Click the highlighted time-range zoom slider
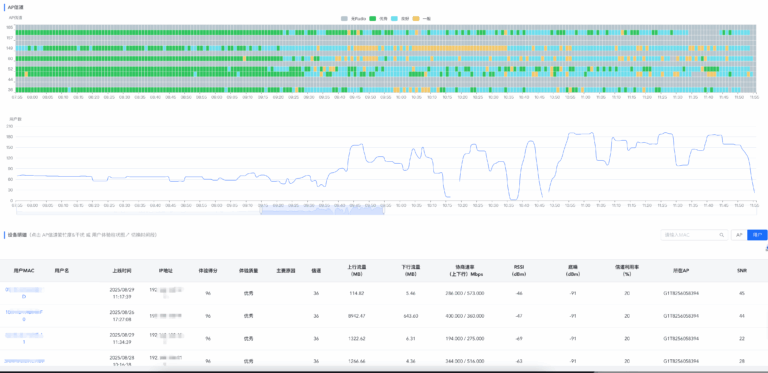Viewport: 768px width, 373px height. point(322,210)
